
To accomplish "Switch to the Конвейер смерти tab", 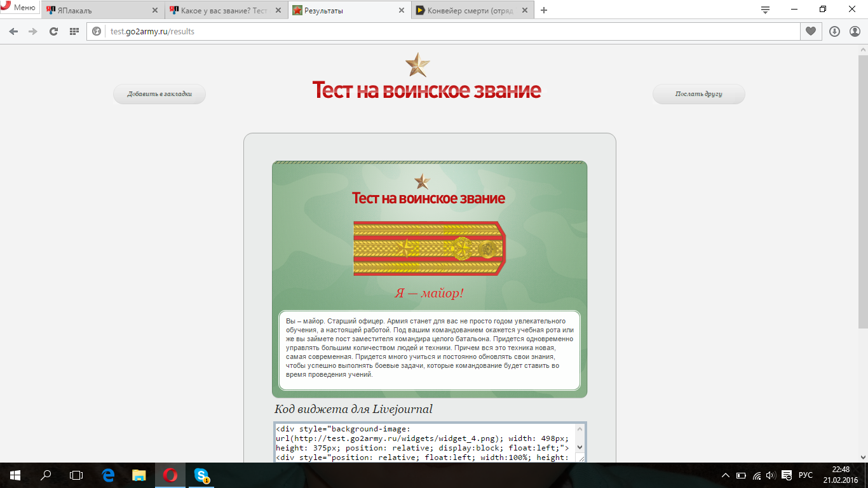I will click(467, 10).
